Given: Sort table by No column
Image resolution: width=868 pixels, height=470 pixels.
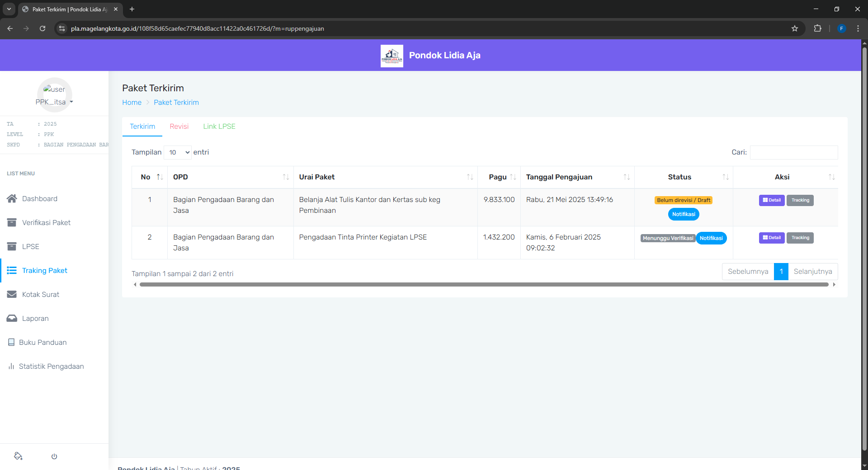Looking at the screenshot, I should 159,177.
